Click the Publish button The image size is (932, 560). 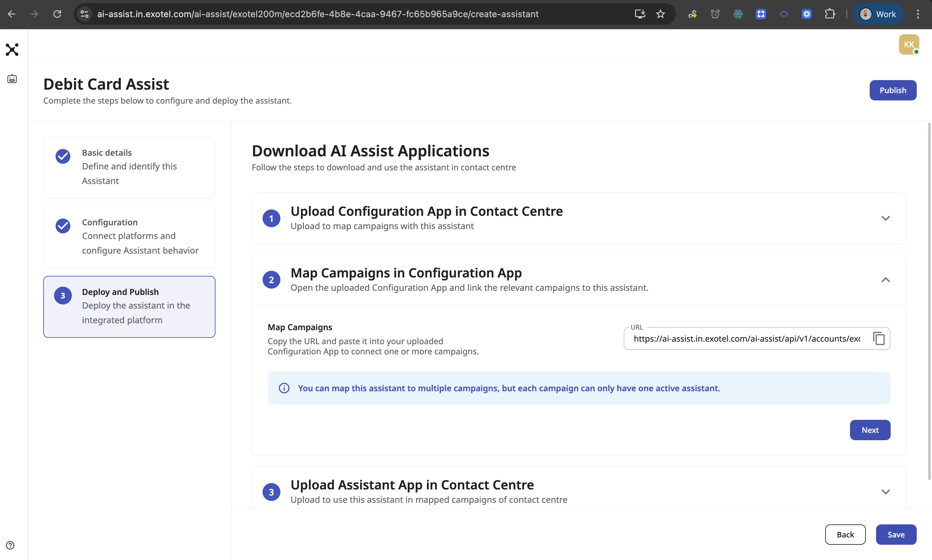[893, 90]
